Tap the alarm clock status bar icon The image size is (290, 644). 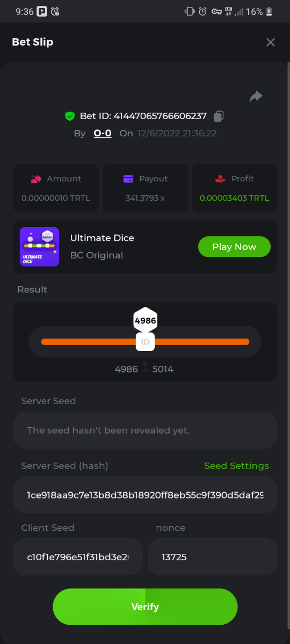(x=202, y=11)
